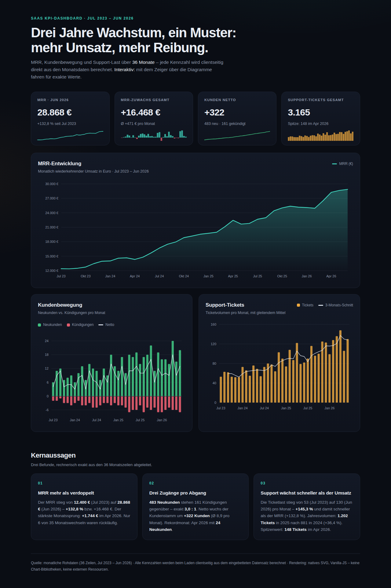Click the "Drei Zugänge pro Abgang" card title
Viewport: 391px width, 588px height.
coord(178,493)
